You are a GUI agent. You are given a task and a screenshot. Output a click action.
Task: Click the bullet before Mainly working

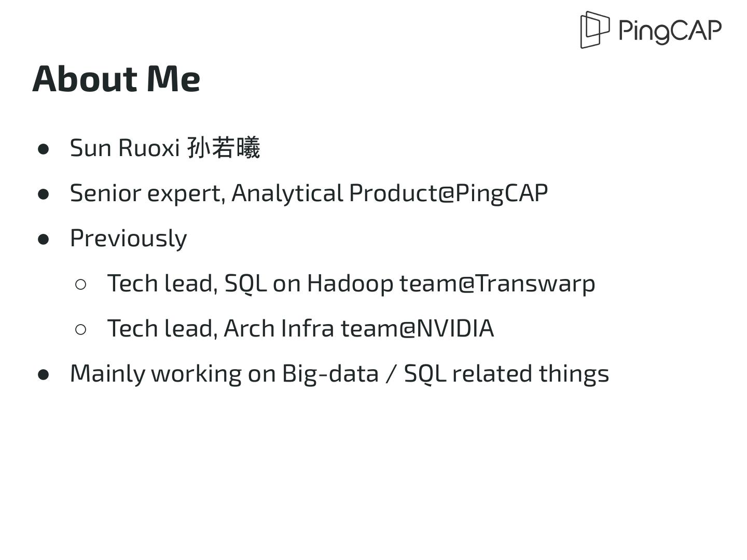tap(44, 374)
